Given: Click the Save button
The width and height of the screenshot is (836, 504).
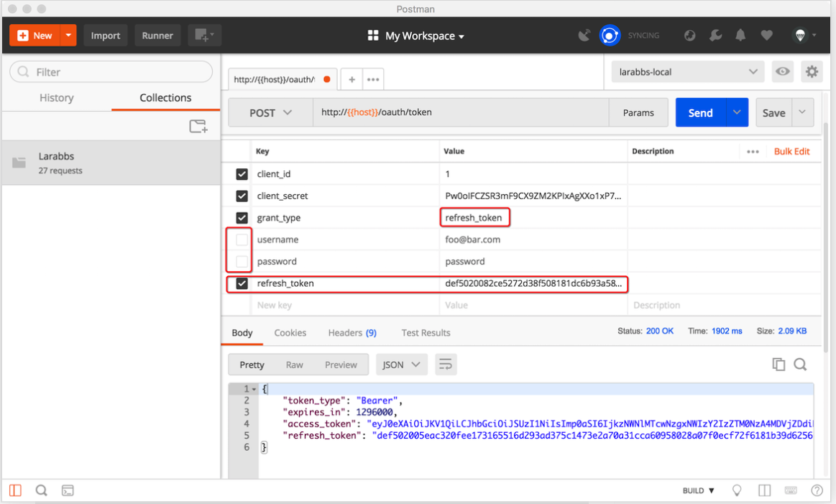Looking at the screenshot, I should pyautogui.click(x=773, y=113).
